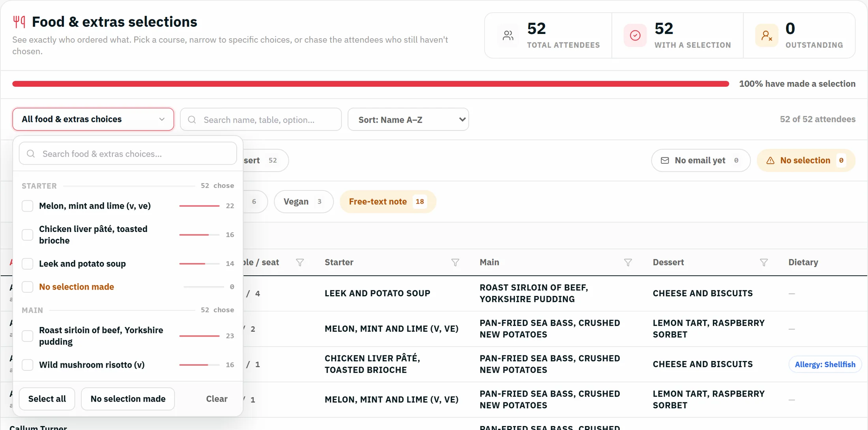Click the 100% have made a selection text
Screen dimensions: 868x430
tap(797, 84)
